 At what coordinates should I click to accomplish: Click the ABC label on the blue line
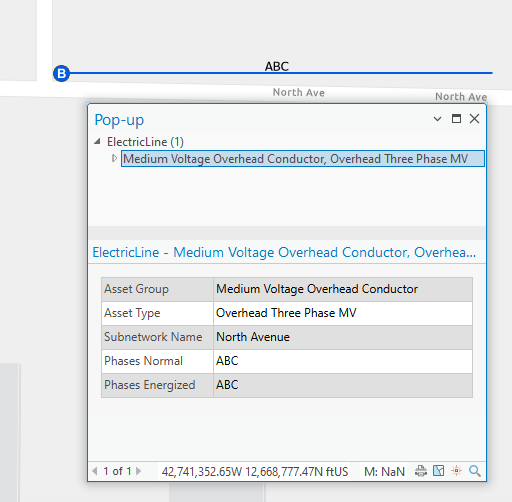[x=277, y=66]
